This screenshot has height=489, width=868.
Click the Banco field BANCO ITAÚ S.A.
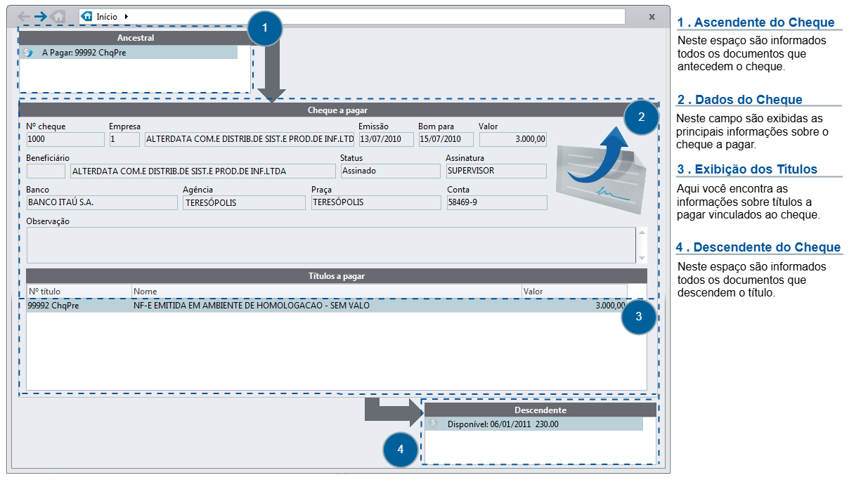[102, 202]
